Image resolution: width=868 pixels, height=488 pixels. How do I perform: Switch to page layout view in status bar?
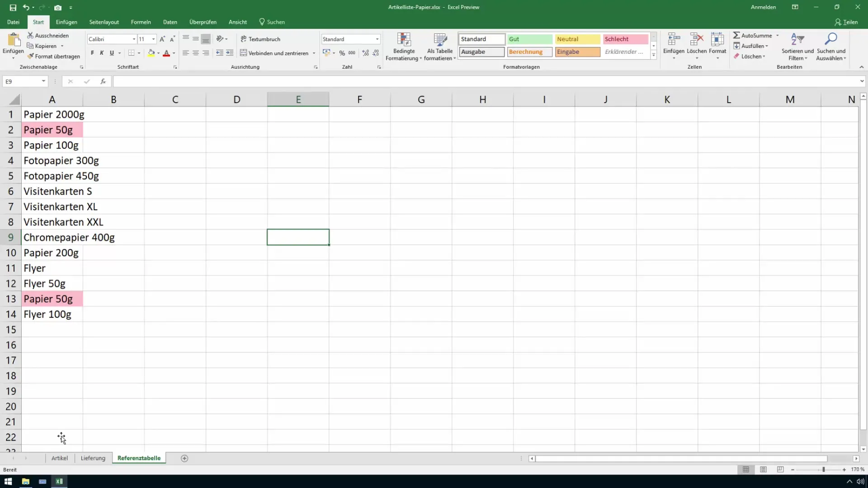[x=763, y=469]
